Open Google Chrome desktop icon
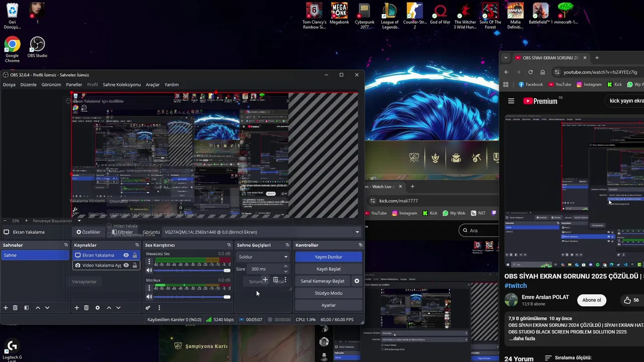The height and width of the screenshot is (362, 644). (12, 50)
